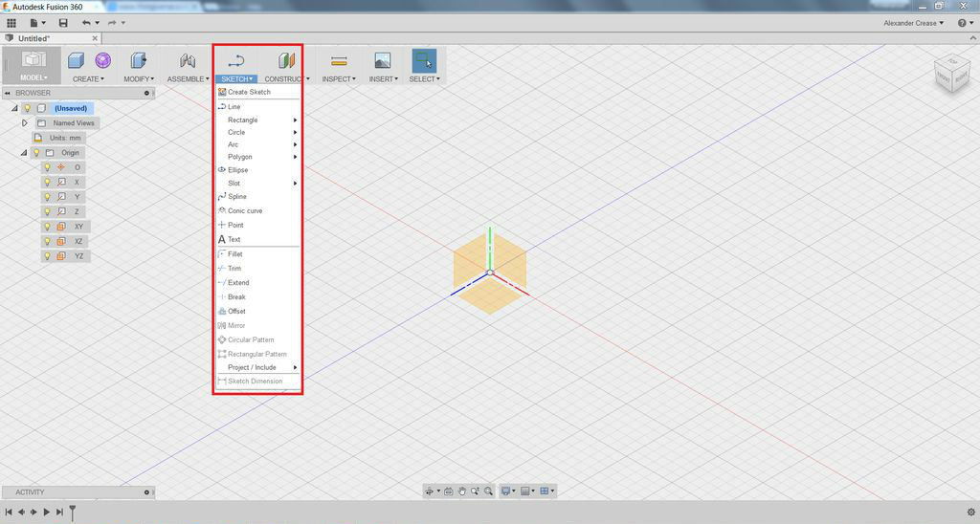Switch to the Untitled document tab
This screenshot has width=980, height=524.
(33, 38)
